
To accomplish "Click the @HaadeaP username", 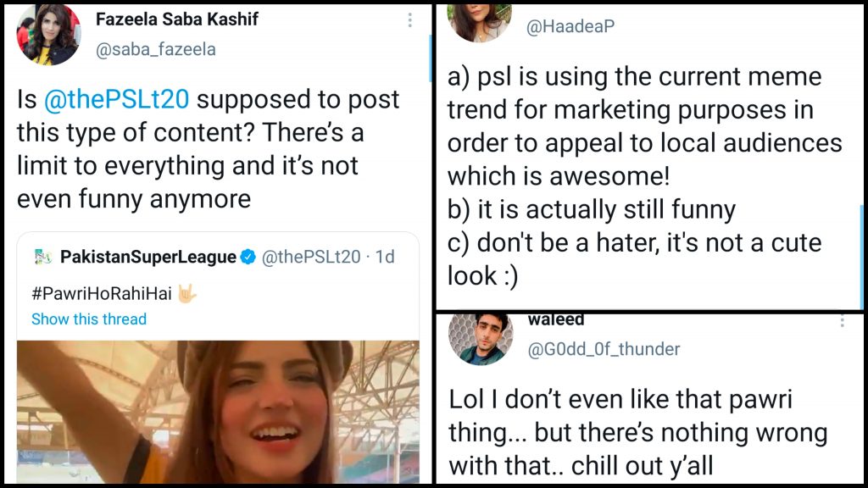I will coord(570,27).
